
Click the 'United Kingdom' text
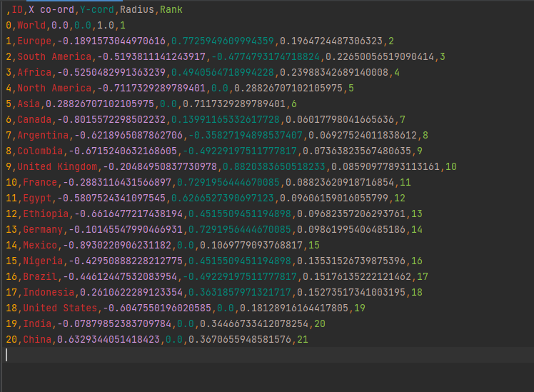(57, 166)
